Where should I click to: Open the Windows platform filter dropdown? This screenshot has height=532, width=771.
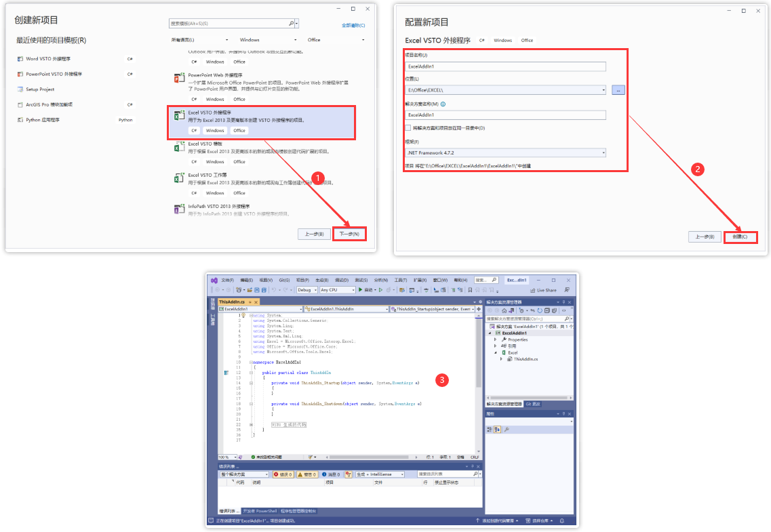coord(268,40)
